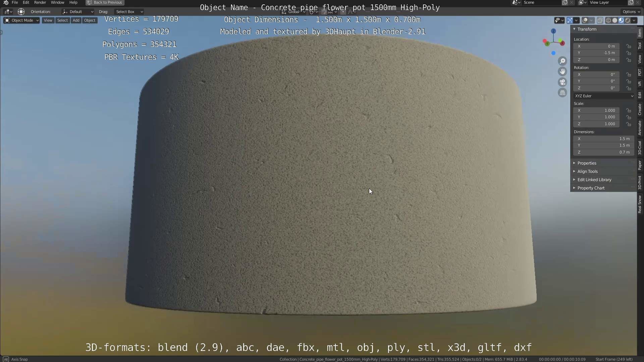
Task: Open the Options button in header
Action: 631,12
